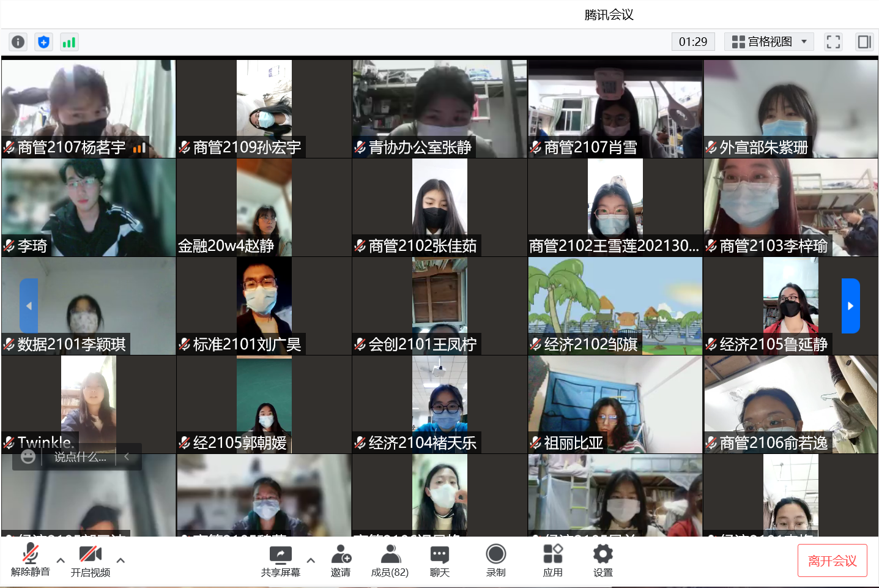Open the Apps (应用) menu
The image size is (879, 588).
tap(552, 560)
